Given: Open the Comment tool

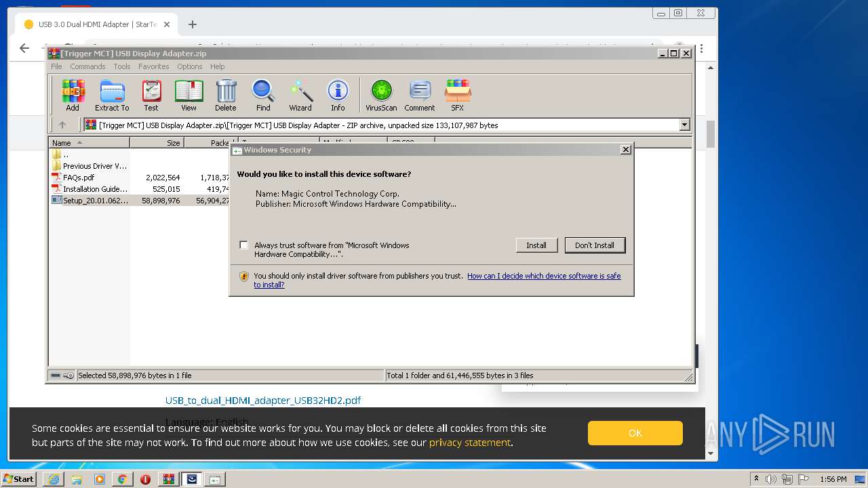Looking at the screenshot, I should (x=420, y=95).
